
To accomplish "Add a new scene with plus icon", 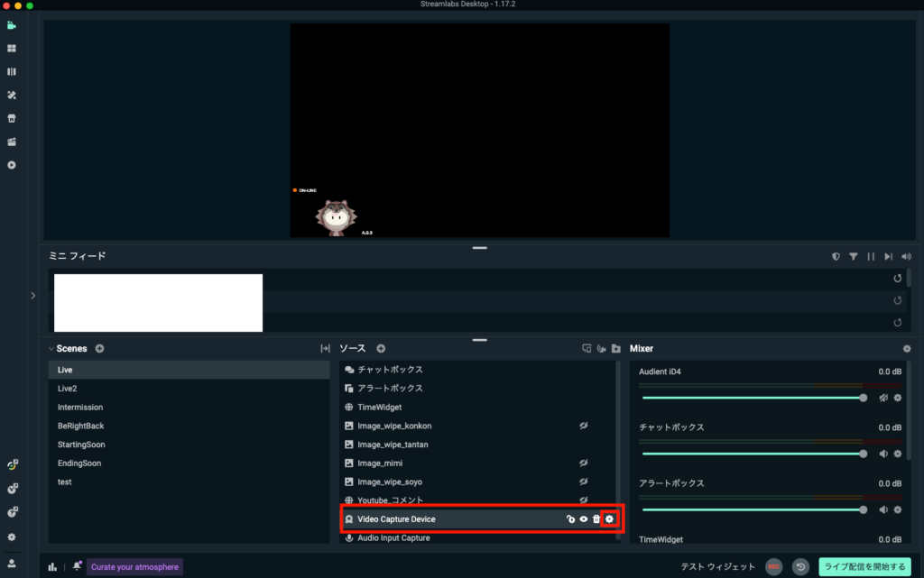I will pyautogui.click(x=99, y=349).
